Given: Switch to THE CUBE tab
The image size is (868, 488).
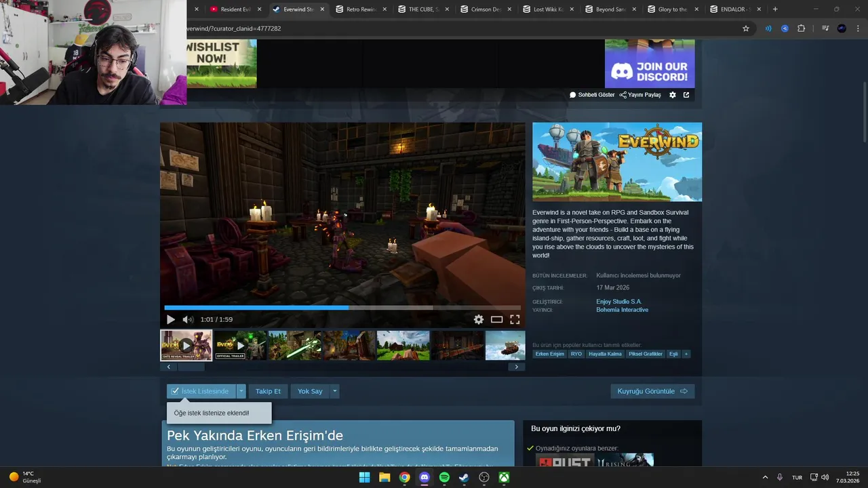Looking at the screenshot, I should point(422,9).
